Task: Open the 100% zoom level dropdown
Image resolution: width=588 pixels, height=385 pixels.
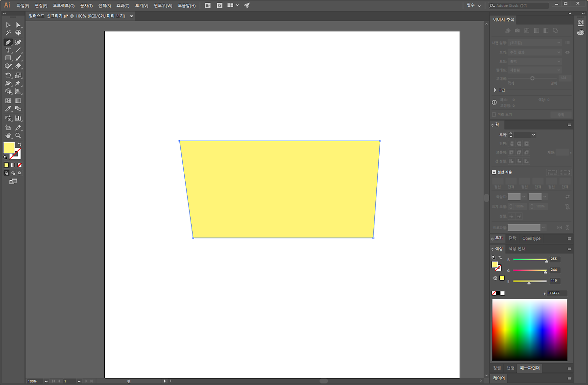Action: [46, 381]
